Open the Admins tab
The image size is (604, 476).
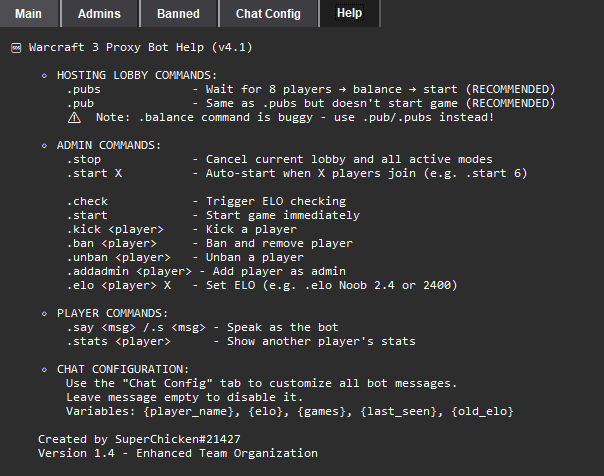[99, 13]
